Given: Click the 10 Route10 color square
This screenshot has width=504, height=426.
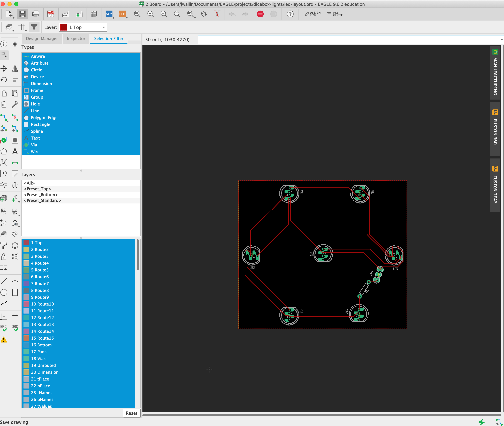Looking at the screenshot, I should (26, 304).
